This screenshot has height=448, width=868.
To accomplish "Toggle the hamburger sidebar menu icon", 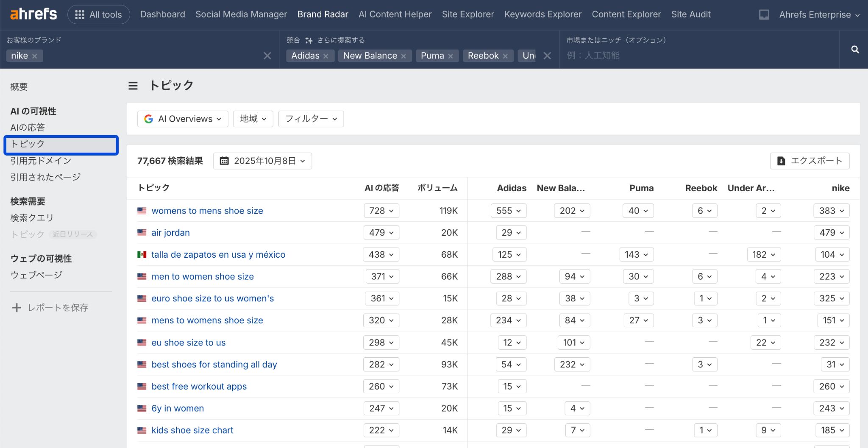I will [x=133, y=86].
